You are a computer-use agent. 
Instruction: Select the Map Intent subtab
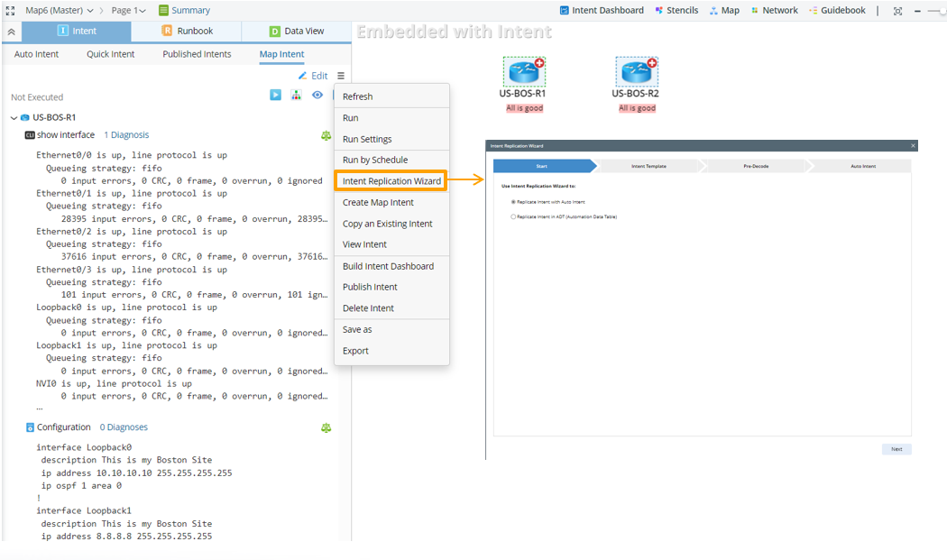pyautogui.click(x=282, y=54)
